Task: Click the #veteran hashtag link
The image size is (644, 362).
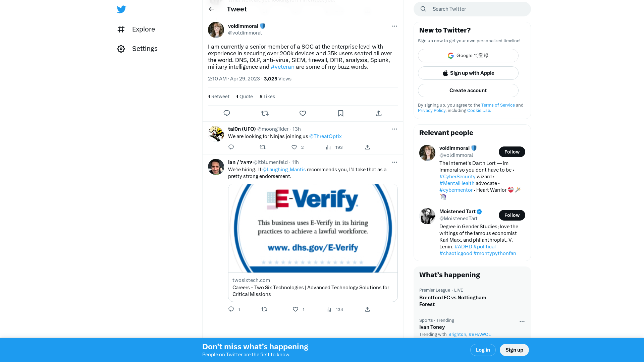Action: 282,67
